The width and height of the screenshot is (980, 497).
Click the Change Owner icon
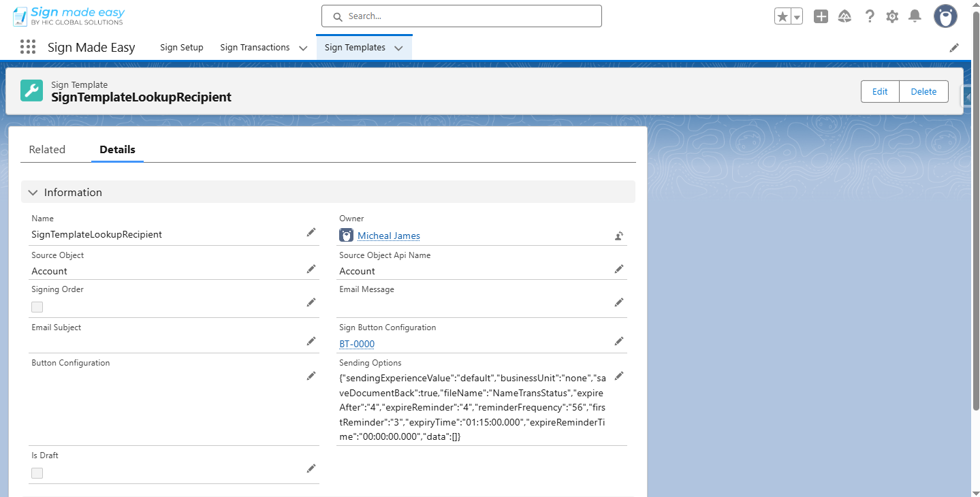click(x=618, y=236)
